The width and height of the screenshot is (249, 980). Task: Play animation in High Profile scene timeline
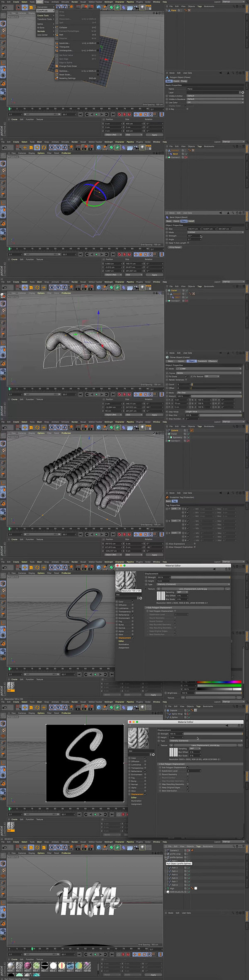(x=95, y=954)
